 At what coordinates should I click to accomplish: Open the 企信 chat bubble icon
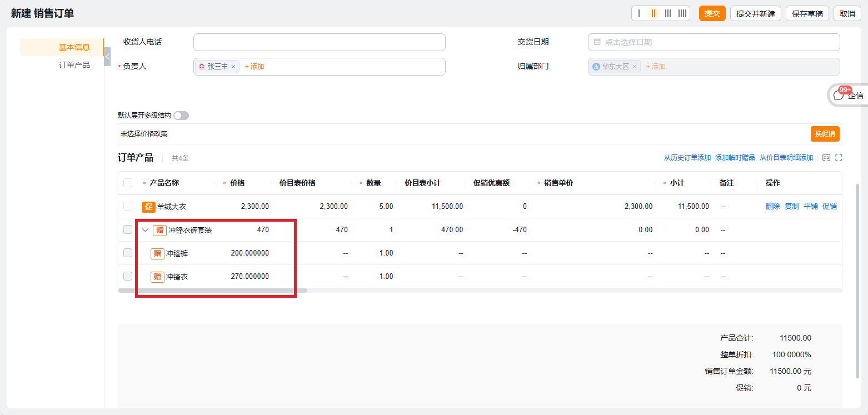pyautogui.click(x=839, y=95)
